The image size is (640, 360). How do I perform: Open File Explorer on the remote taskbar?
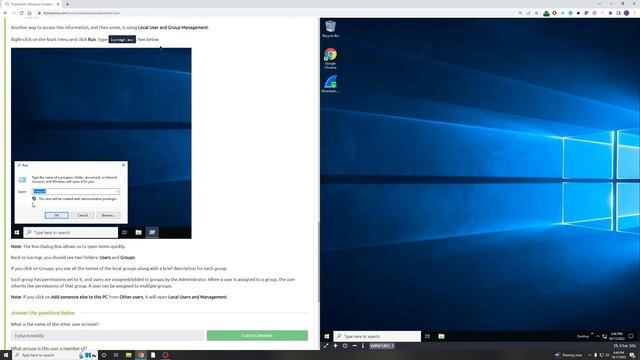coord(441,336)
